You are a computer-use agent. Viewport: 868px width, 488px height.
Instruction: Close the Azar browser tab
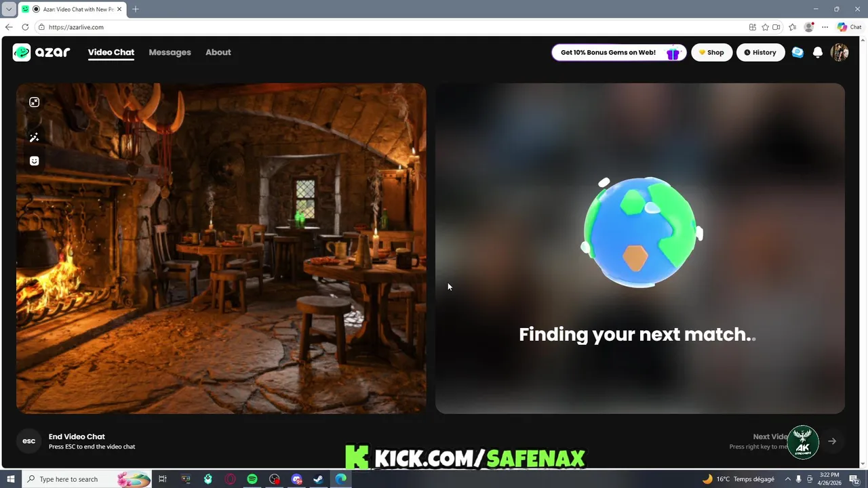pos(119,9)
